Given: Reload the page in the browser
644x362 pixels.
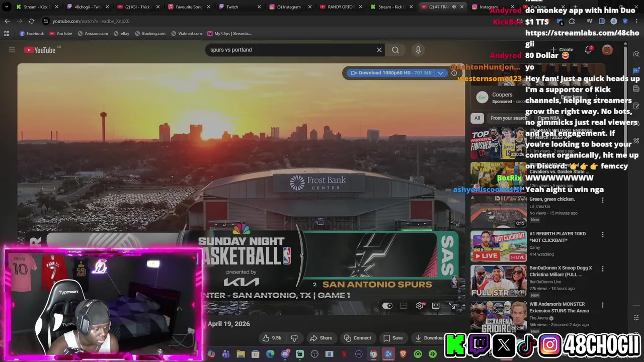Looking at the screenshot, I should pos(31,21).
